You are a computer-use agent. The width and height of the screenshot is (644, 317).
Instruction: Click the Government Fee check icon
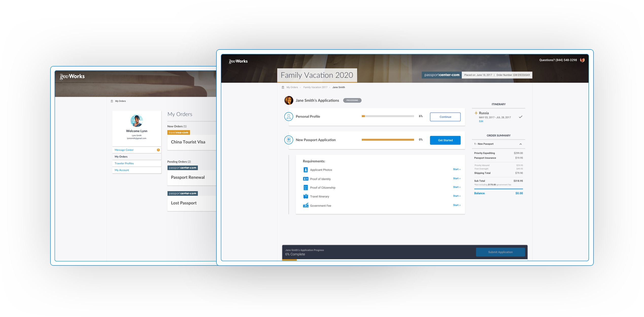[306, 205]
